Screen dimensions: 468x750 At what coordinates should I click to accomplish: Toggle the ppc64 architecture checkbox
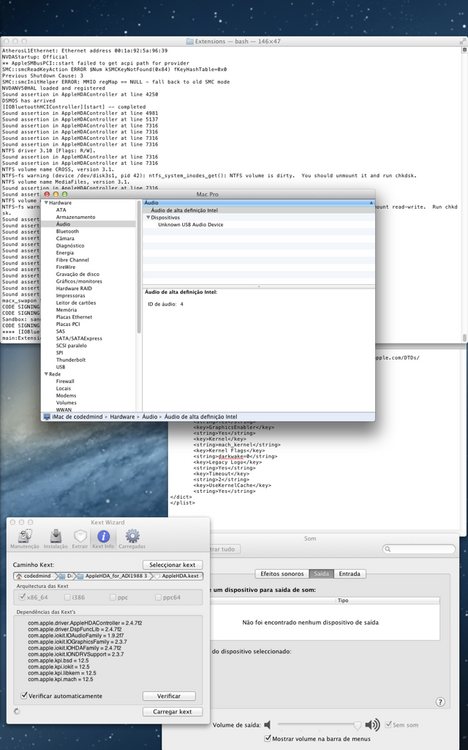point(158,597)
